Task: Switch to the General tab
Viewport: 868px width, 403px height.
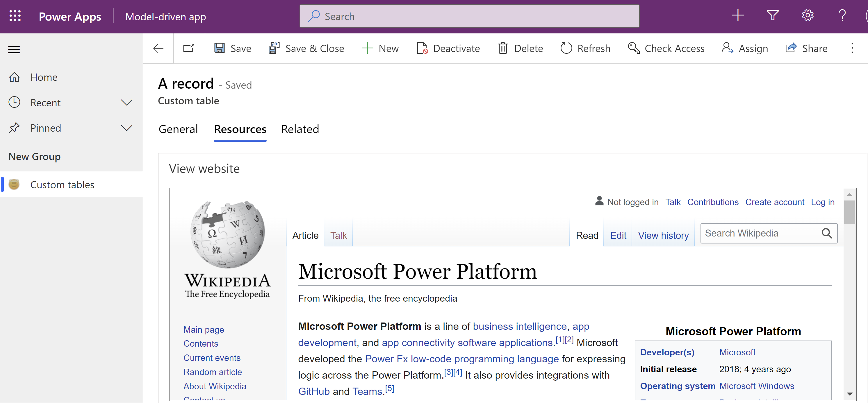Action: pos(178,129)
